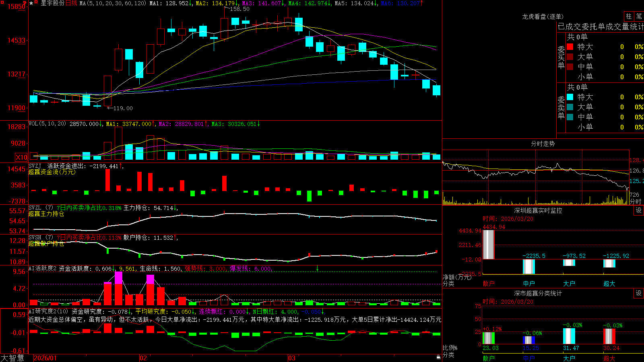
Task: Click the 158.50 high price annotation
Action: (239, 9)
